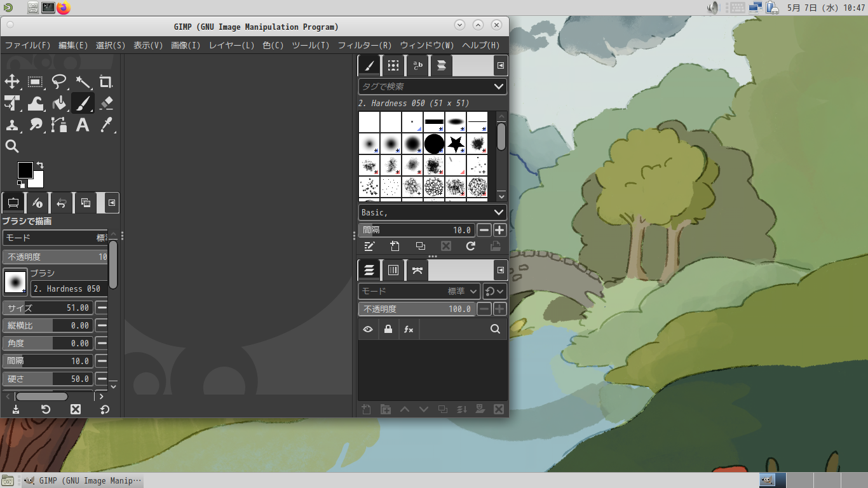Open the Basic tag filter dropdown
This screenshot has height=488, width=868.
432,212
